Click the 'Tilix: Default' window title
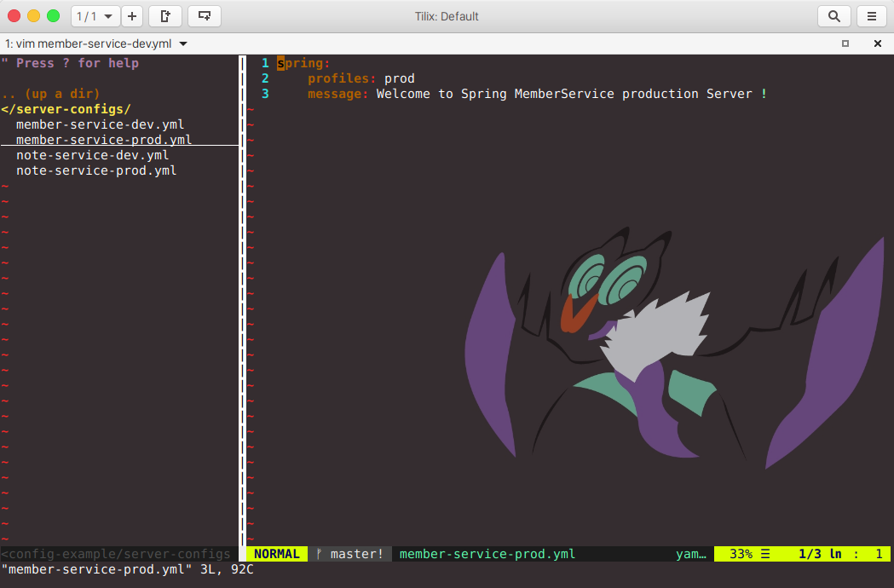894x588 pixels. [x=447, y=16]
